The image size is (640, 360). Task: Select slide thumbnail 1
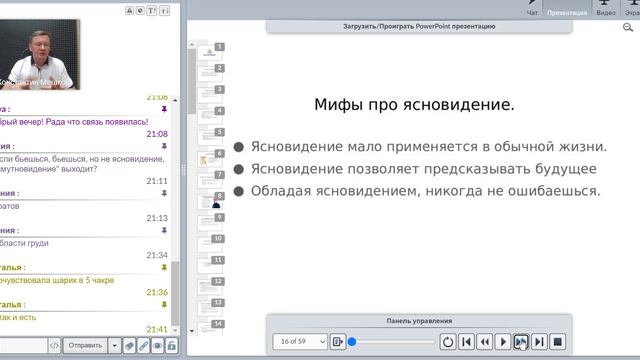[211, 52]
